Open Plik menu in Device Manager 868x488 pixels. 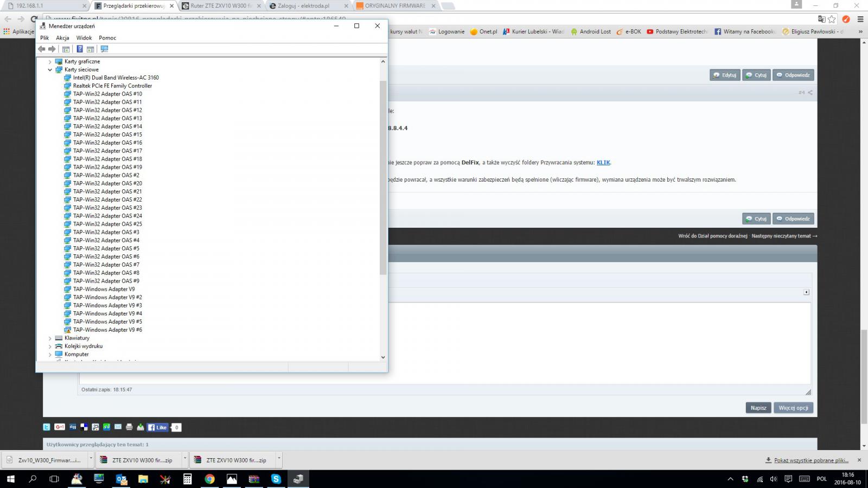[x=44, y=38]
